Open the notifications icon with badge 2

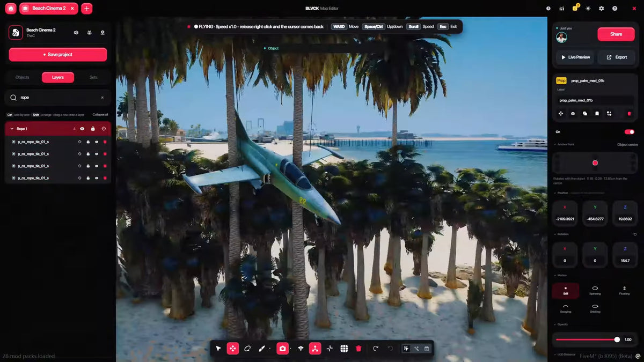click(575, 8)
